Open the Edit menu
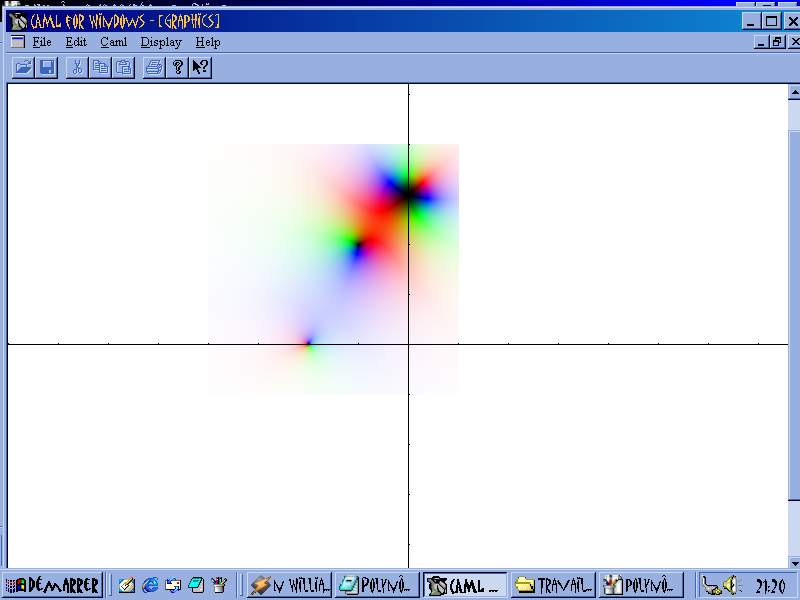The image size is (800, 600). 76,42
